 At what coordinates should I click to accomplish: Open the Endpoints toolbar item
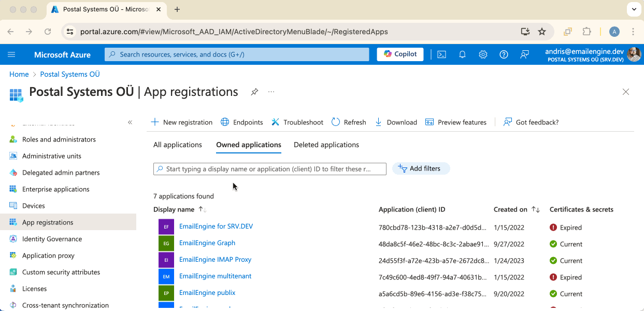point(241,122)
